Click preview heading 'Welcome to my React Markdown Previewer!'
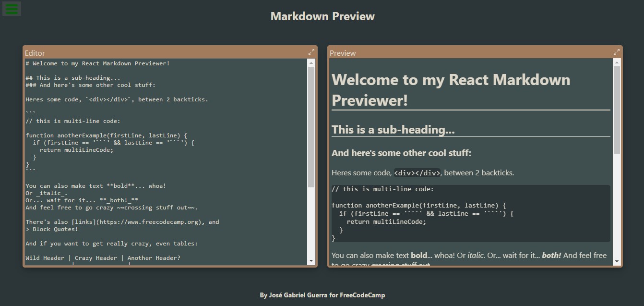 (451, 89)
